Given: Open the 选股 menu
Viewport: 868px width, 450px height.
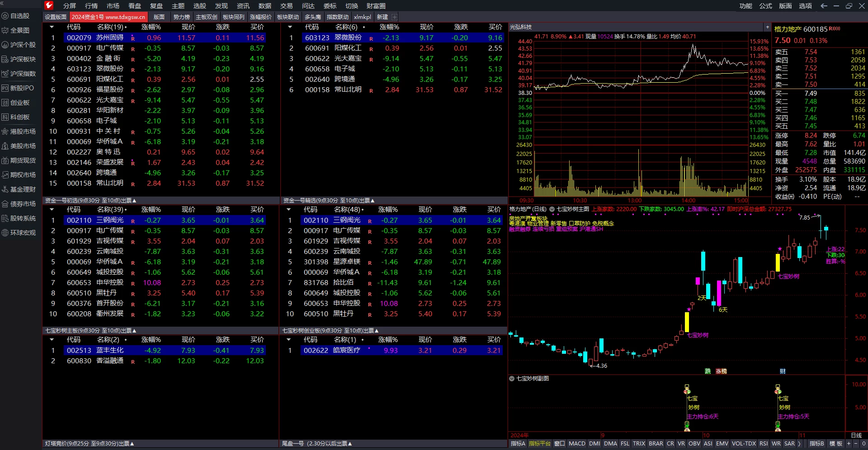Looking at the screenshot, I should 200,6.
